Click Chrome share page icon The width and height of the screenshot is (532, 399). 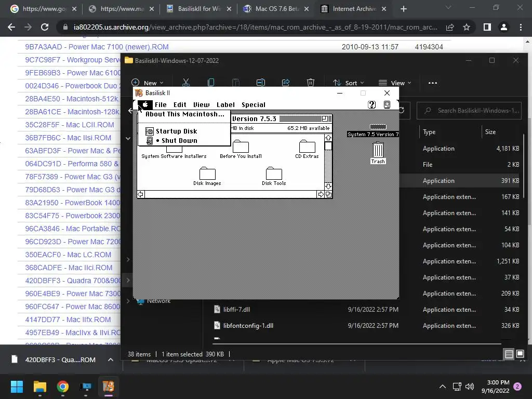450,27
